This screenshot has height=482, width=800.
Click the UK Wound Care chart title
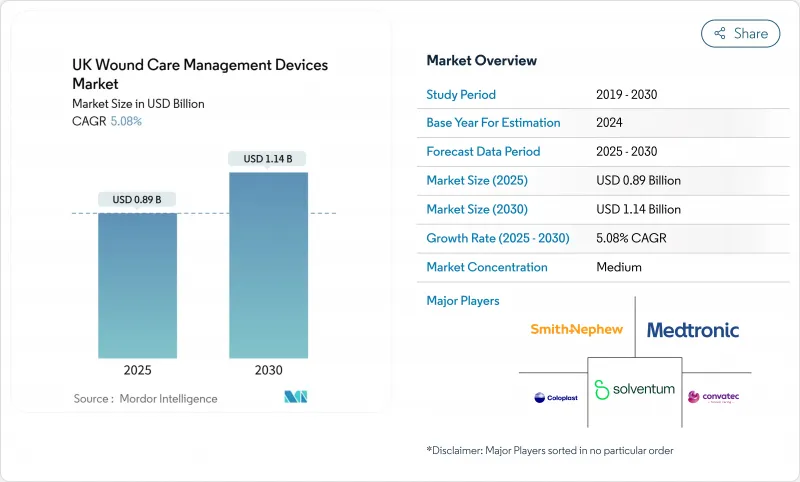click(x=200, y=74)
